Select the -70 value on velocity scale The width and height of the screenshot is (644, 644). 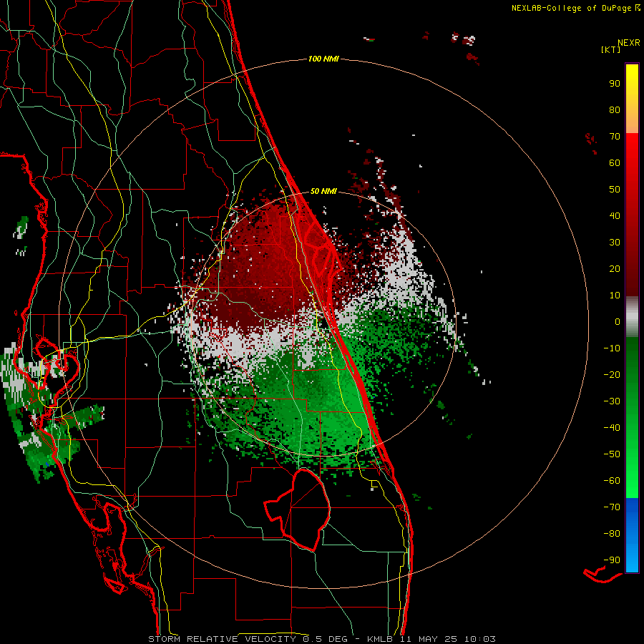tap(612, 507)
